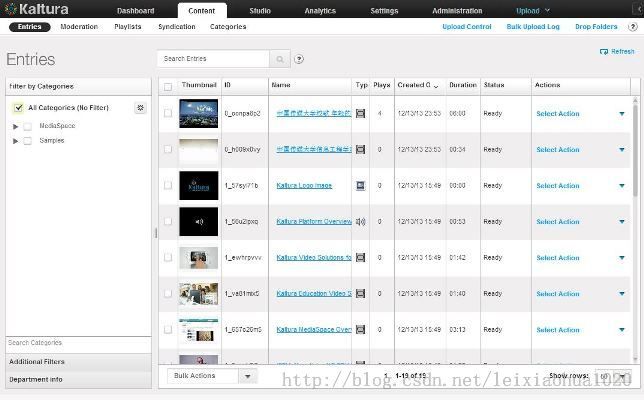Click video type icon for 0_h09x0vy

point(360,149)
